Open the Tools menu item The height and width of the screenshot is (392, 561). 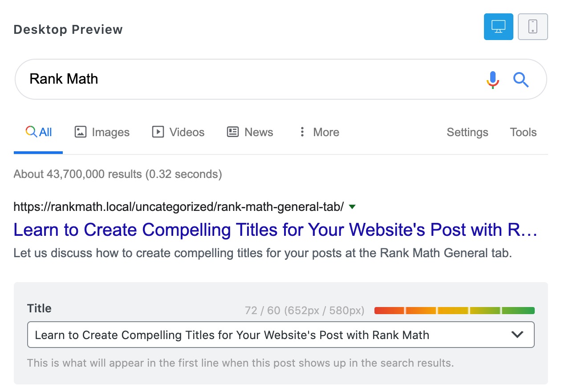click(523, 132)
